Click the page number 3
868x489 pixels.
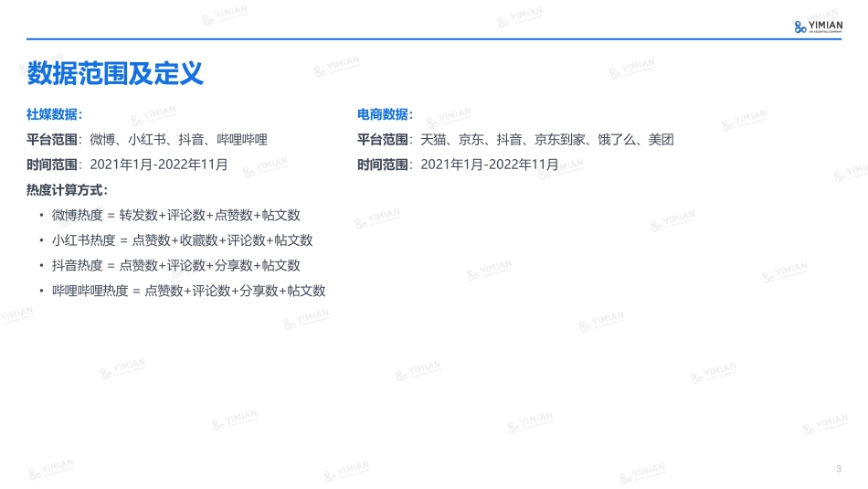pyautogui.click(x=839, y=469)
